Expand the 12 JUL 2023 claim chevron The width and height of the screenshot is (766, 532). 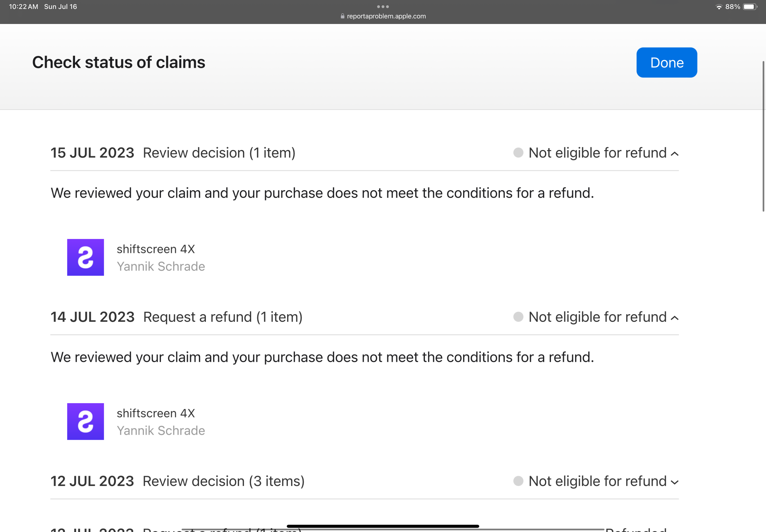pyautogui.click(x=674, y=482)
